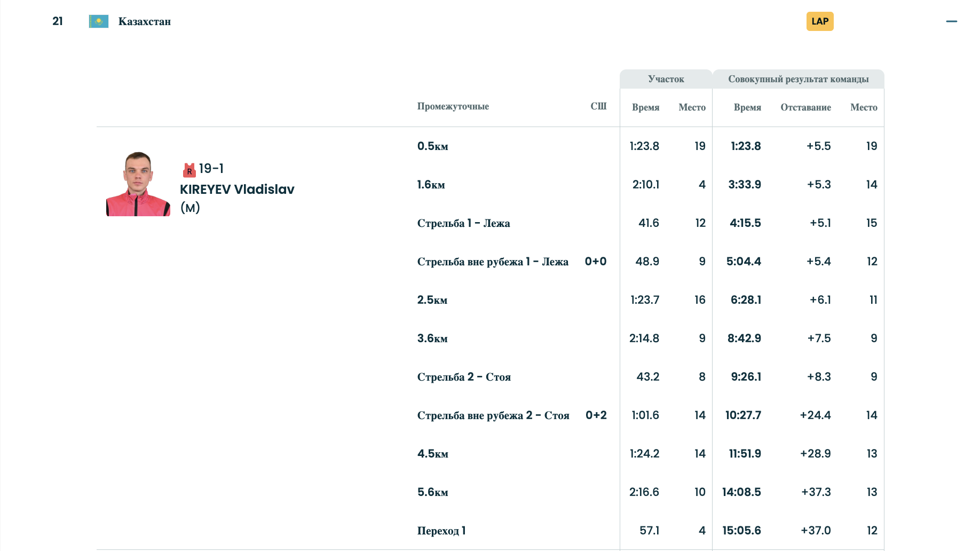Open the KIREYEV Vladislav profile name
Screen dimensions: 980x551
237,190
